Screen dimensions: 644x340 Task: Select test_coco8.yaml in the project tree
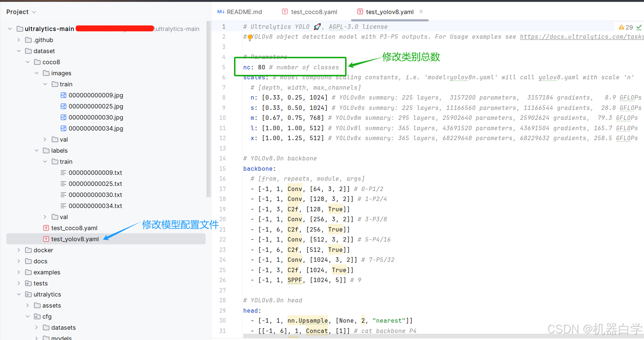coord(74,228)
